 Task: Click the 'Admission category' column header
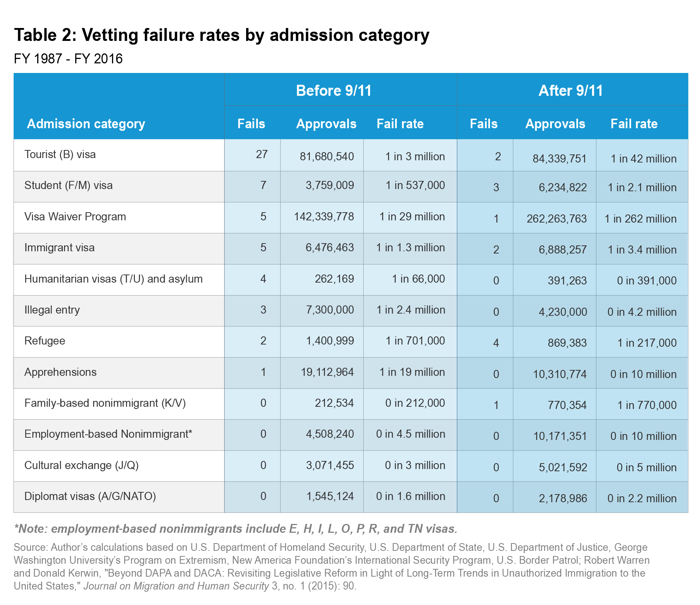click(x=86, y=124)
